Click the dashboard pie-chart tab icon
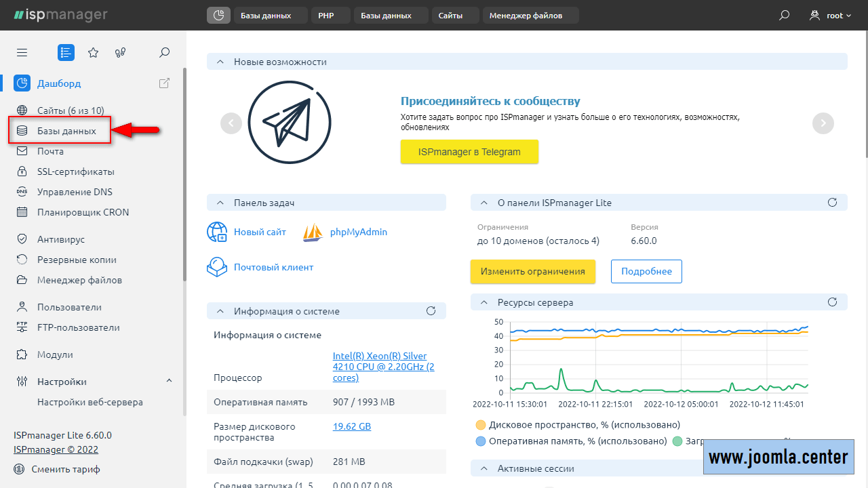This screenshot has height=488, width=868. tap(218, 16)
